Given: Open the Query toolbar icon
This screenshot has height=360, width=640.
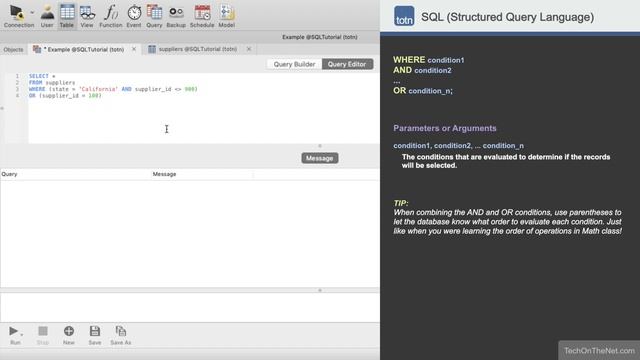Looking at the screenshot, I should point(154,16).
